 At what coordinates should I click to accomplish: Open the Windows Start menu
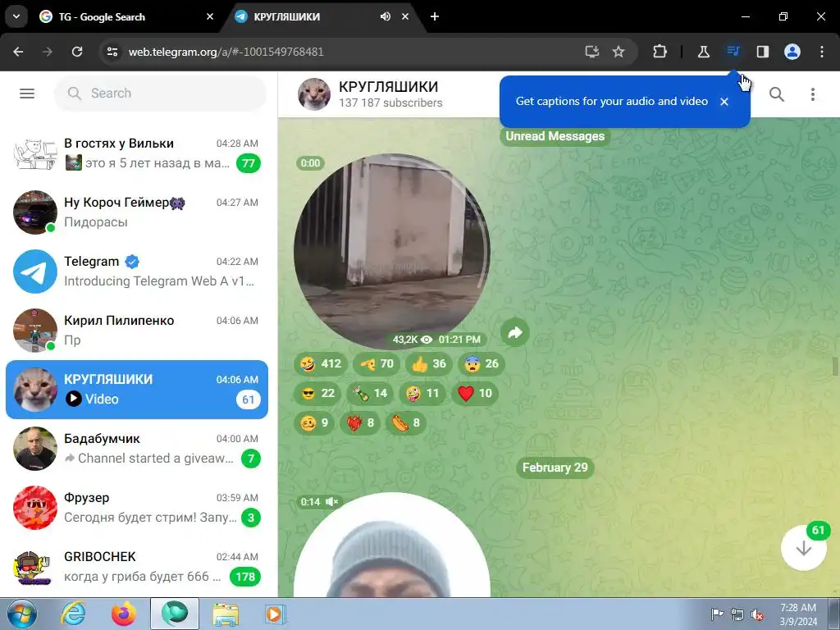[x=21, y=614]
